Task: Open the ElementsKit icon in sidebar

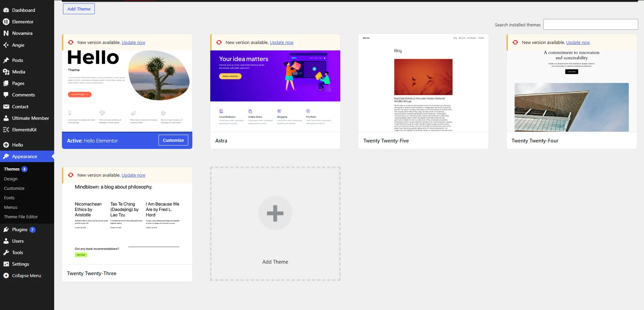Action: pos(6,130)
